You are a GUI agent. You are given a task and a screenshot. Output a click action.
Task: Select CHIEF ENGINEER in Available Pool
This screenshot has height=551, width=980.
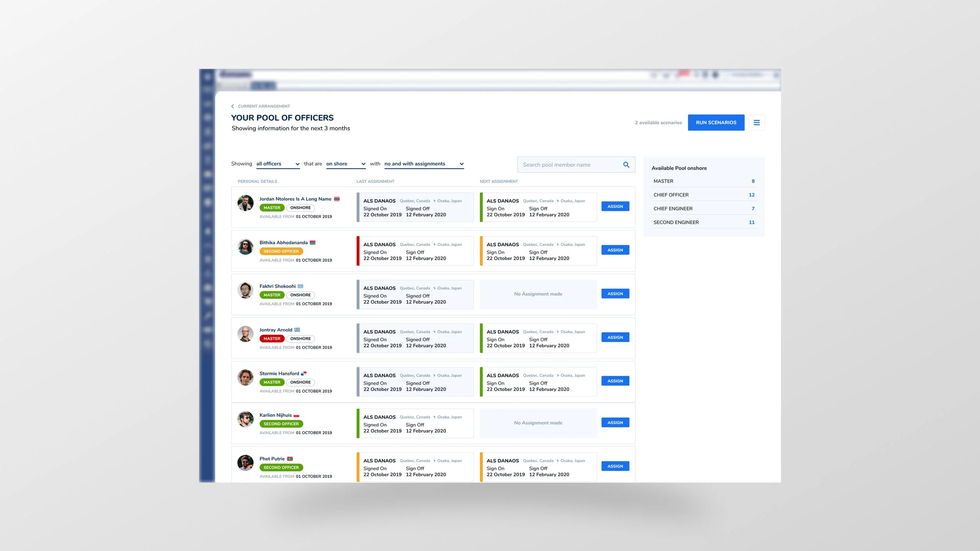click(x=703, y=208)
